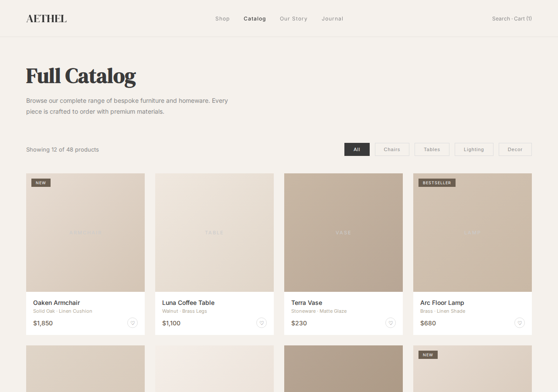Image resolution: width=558 pixels, height=392 pixels.
Task: Click the Terra Vase product name
Action: (306, 303)
